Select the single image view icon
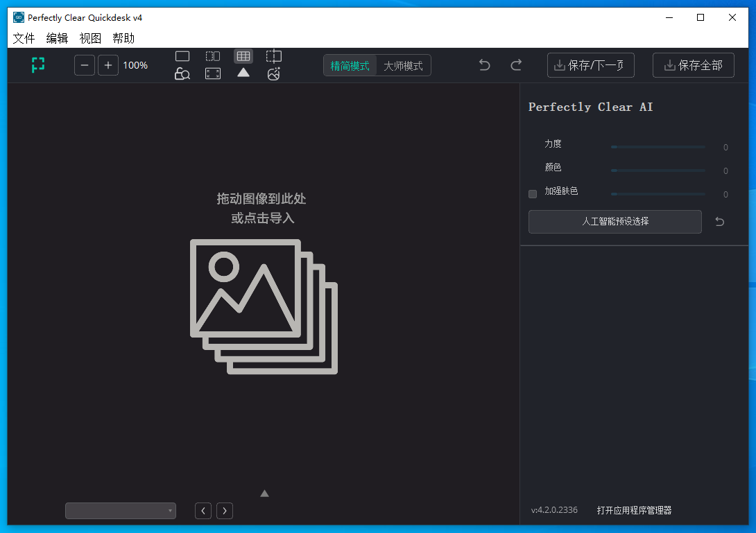This screenshot has width=756, height=533. pos(182,56)
